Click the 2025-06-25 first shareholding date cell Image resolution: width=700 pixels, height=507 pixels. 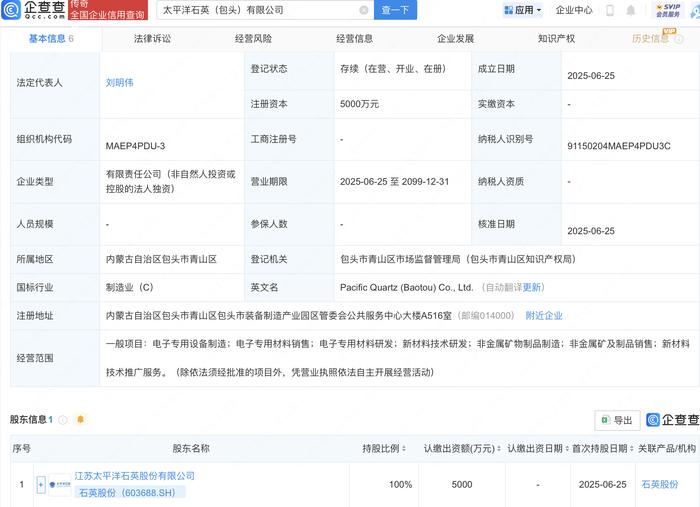pos(602,484)
